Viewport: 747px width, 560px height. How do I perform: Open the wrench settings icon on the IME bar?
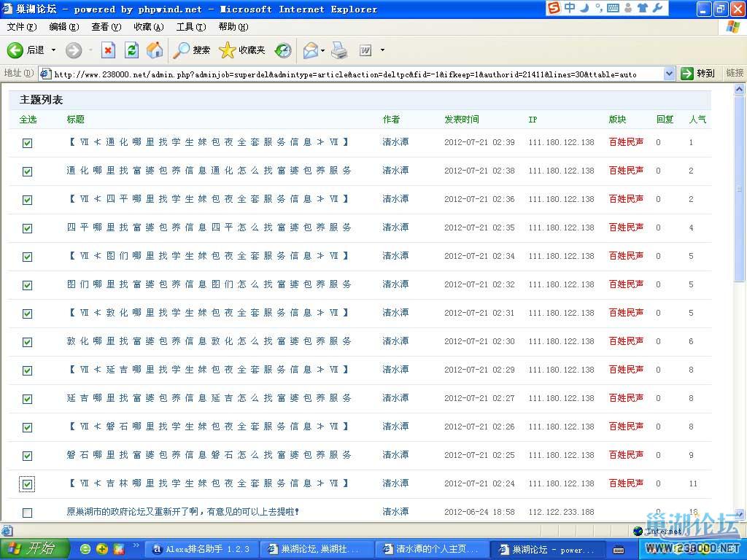coord(657,8)
